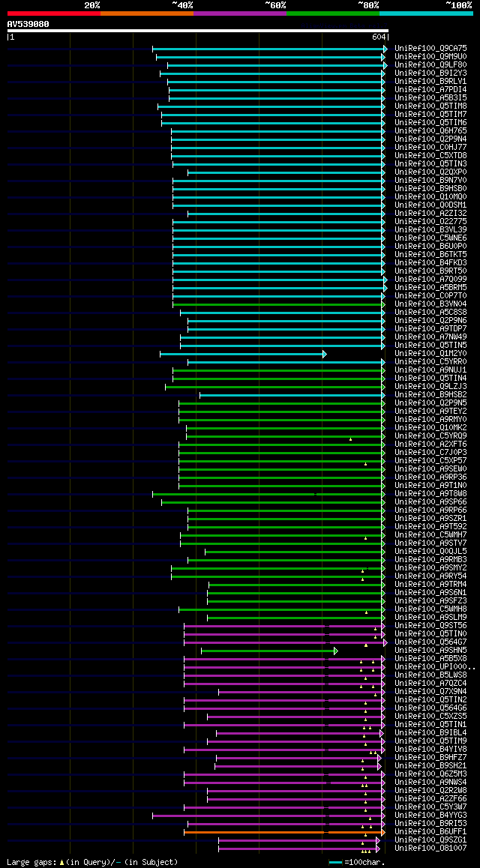The height and width of the screenshot is (868, 480).
Task: Select the AV539080 query name
Action: [x=28, y=24]
